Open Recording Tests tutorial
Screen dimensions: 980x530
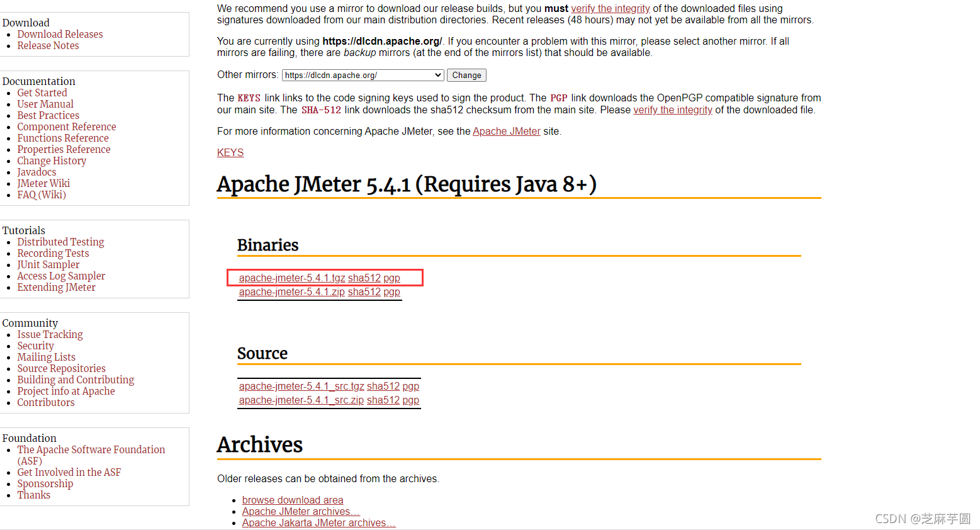(x=53, y=253)
